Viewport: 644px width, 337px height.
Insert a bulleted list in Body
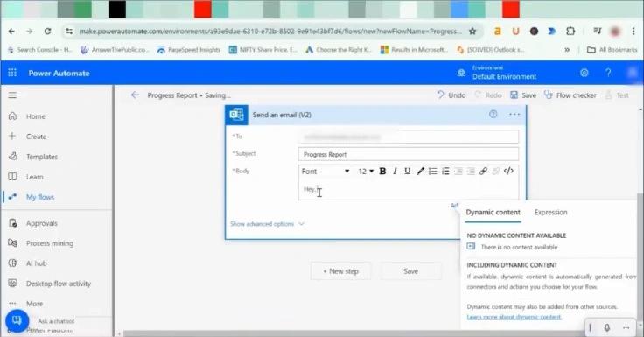point(433,171)
